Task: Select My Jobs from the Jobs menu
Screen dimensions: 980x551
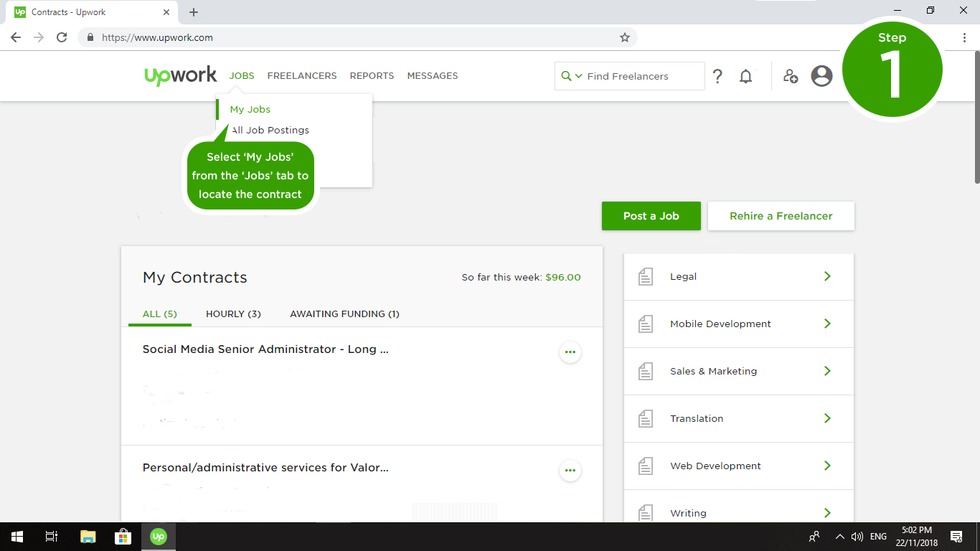Action: click(x=250, y=110)
